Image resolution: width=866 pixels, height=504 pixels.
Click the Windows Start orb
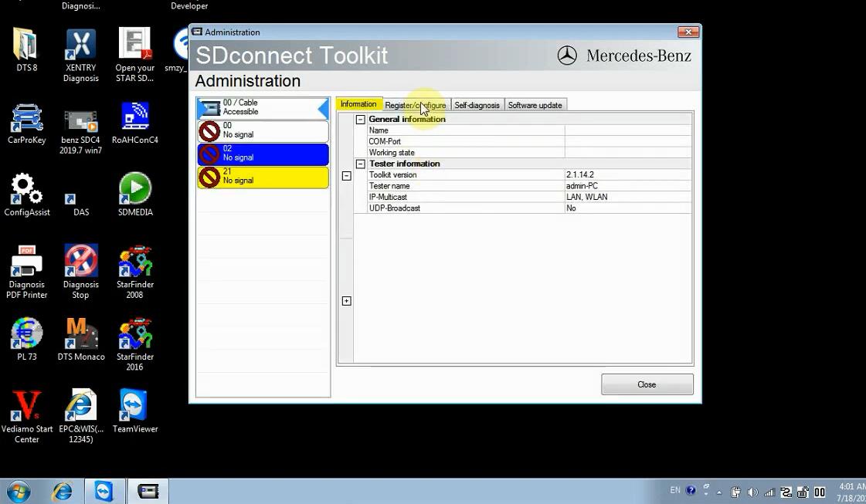(19, 492)
